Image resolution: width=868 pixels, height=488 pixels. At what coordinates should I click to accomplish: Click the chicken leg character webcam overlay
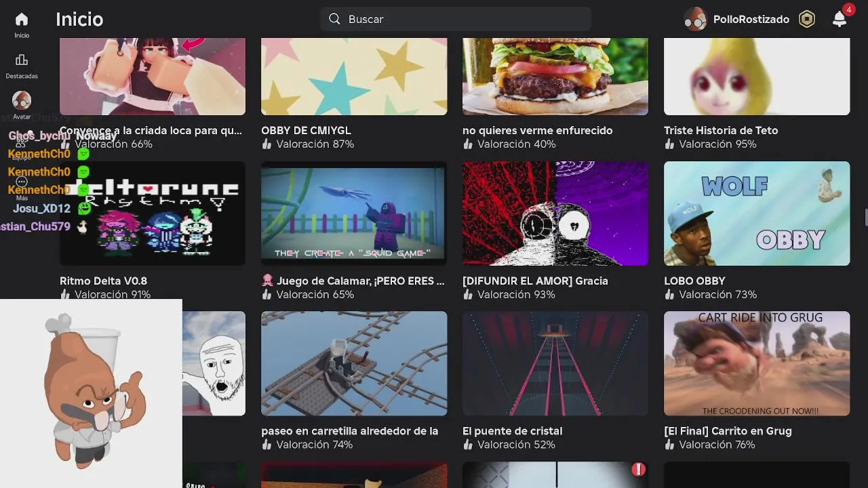91,393
